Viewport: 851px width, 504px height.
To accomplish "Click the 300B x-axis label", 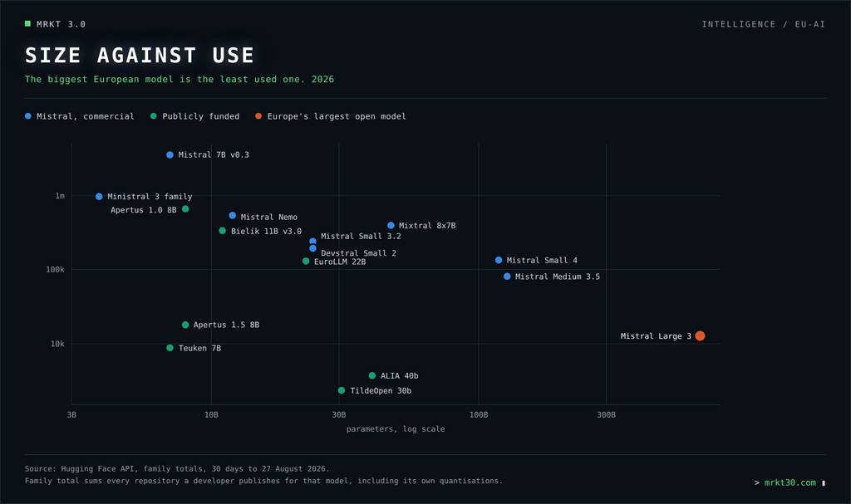I will point(606,414).
